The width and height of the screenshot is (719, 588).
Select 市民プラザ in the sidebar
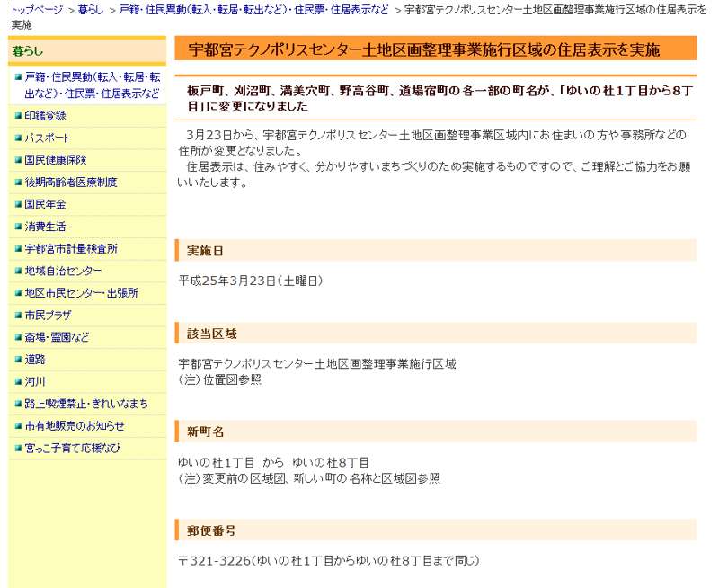(x=49, y=315)
